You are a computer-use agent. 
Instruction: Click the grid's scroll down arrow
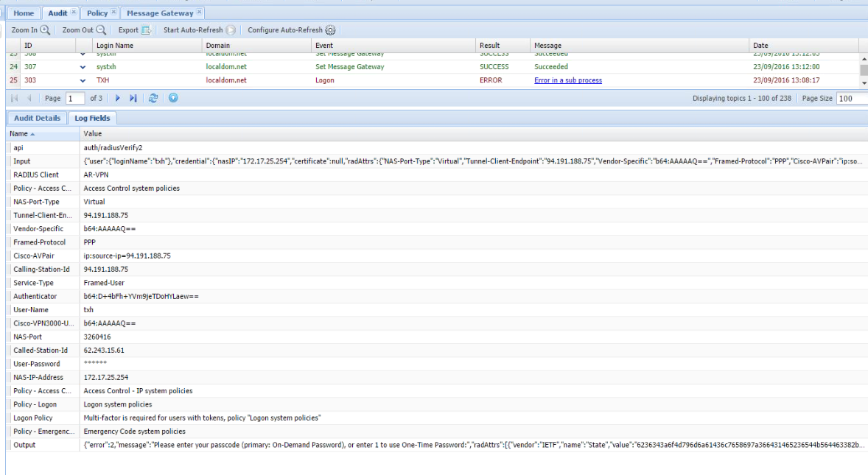point(863,81)
